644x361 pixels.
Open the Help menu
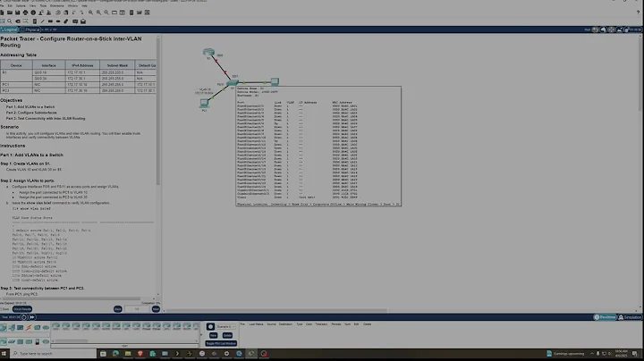pyautogui.click(x=84, y=6)
